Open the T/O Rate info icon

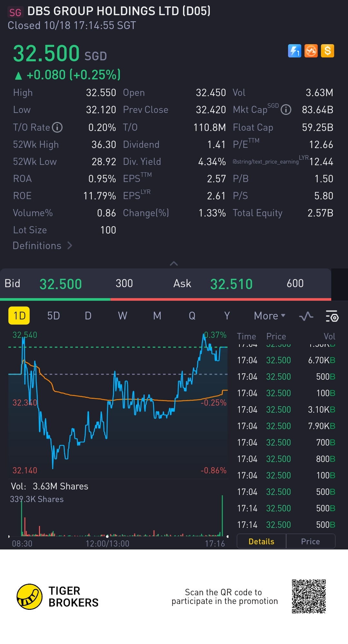coord(57,127)
